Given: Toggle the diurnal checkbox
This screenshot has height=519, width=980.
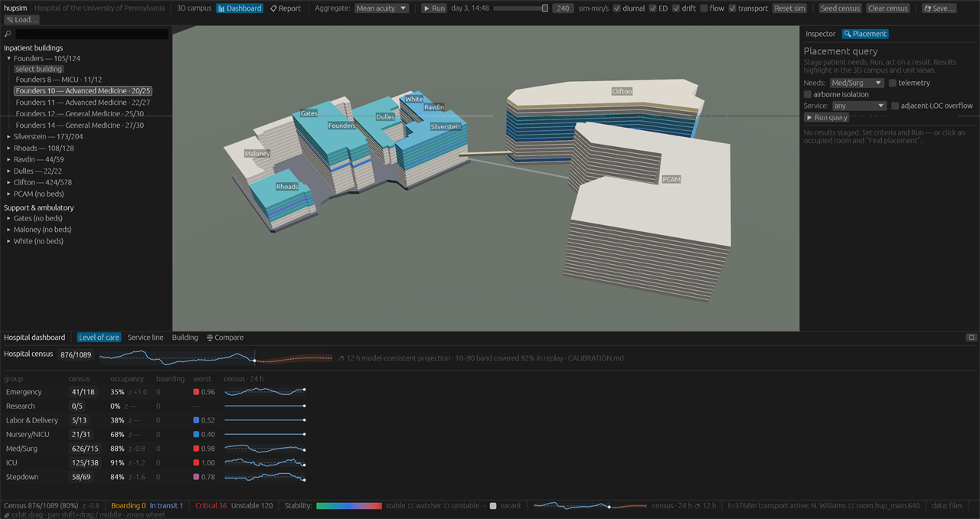Looking at the screenshot, I should [x=617, y=8].
